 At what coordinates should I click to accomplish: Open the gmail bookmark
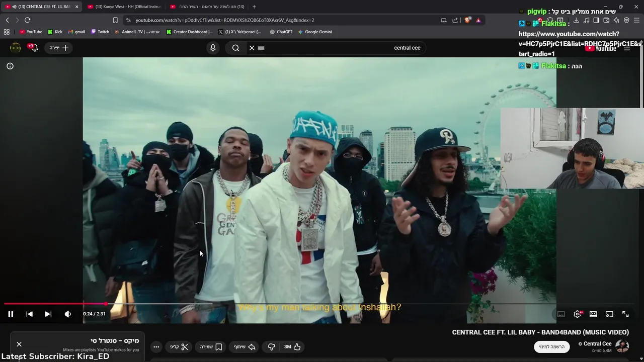(x=76, y=32)
